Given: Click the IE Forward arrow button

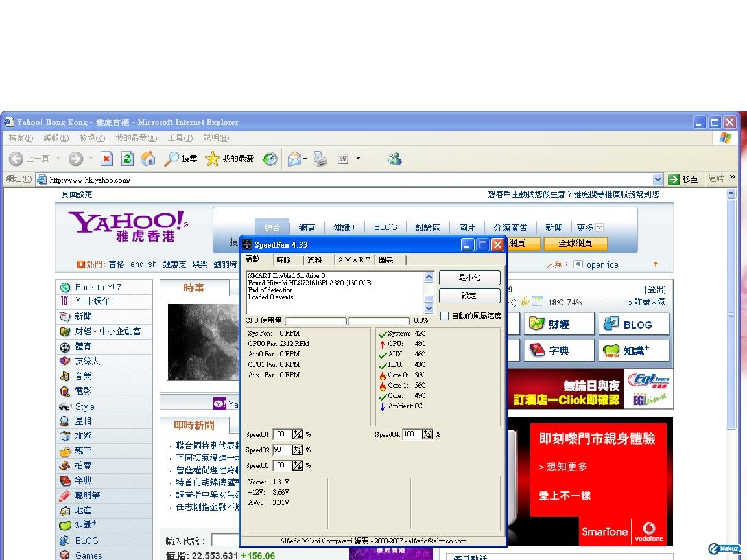Looking at the screenshot, I should click(76, 159).
